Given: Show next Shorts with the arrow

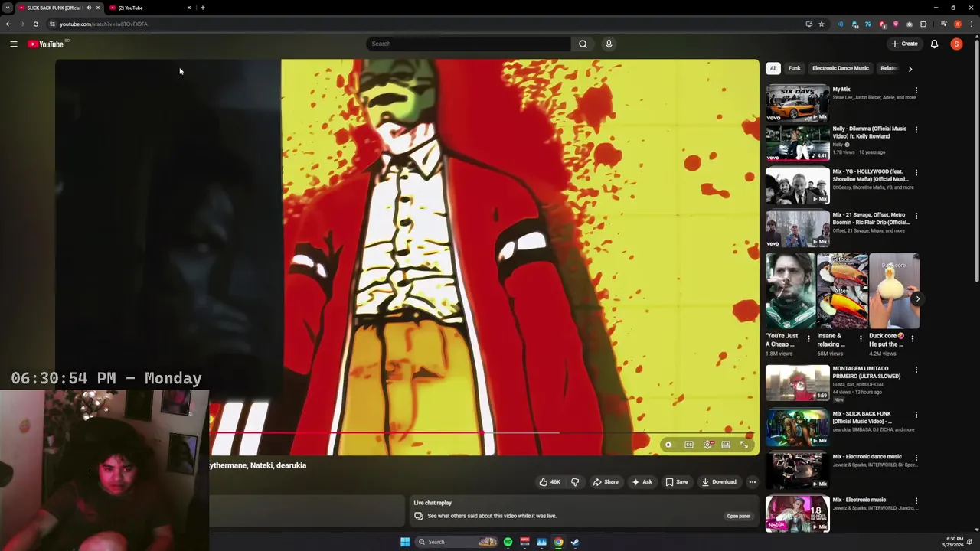Looking at the screenshot, I should [x=916, y=299].
